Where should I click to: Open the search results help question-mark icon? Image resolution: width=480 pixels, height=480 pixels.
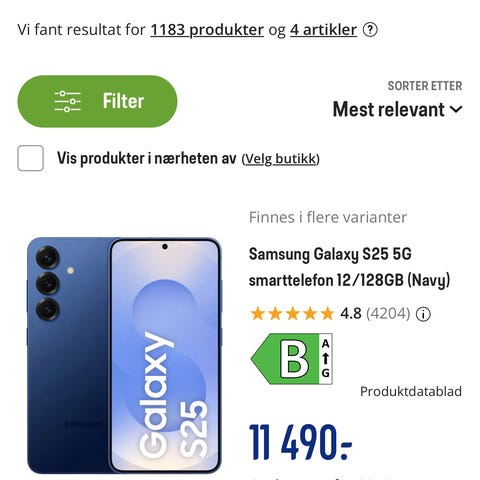[370, 30]
